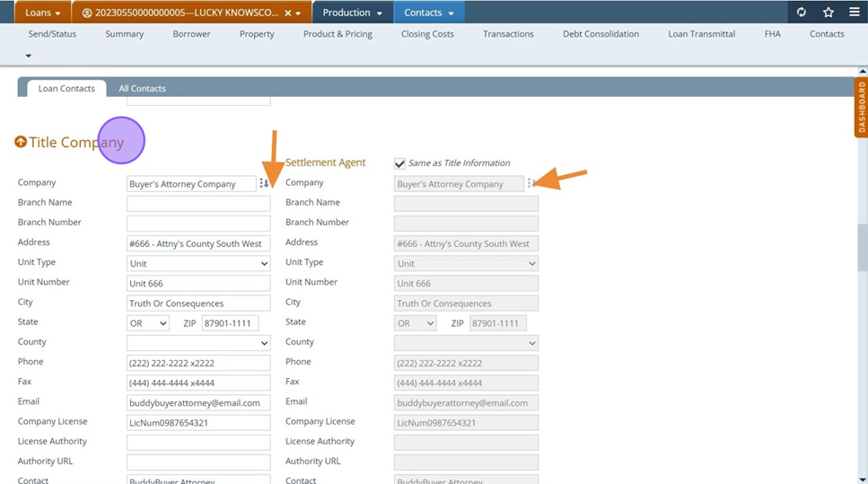
Task: Click the Title Company Email field
Action: tap(198, 403)
